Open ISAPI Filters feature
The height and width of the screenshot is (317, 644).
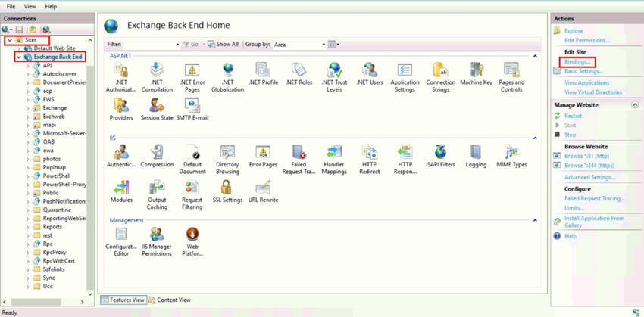point(440,157)
